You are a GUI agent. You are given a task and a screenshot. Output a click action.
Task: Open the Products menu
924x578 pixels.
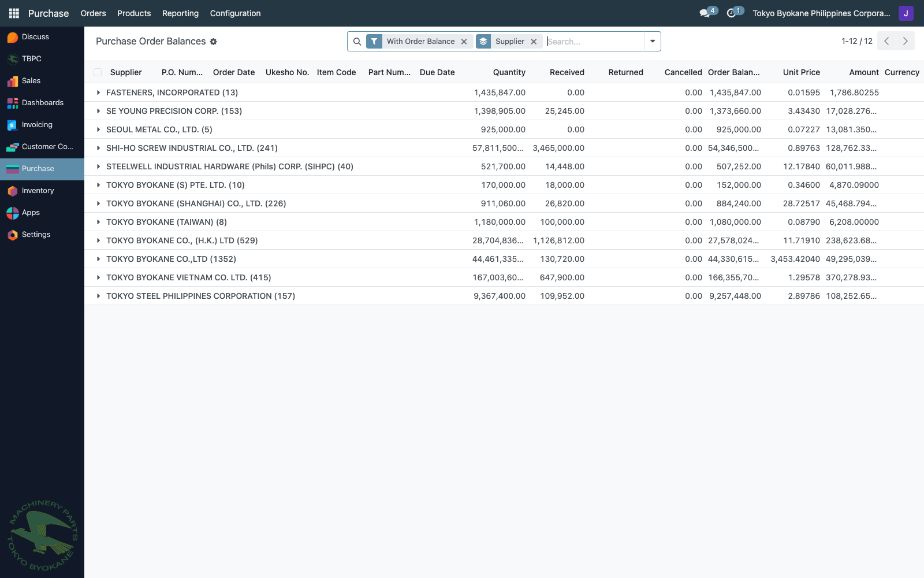click(134, 13)
